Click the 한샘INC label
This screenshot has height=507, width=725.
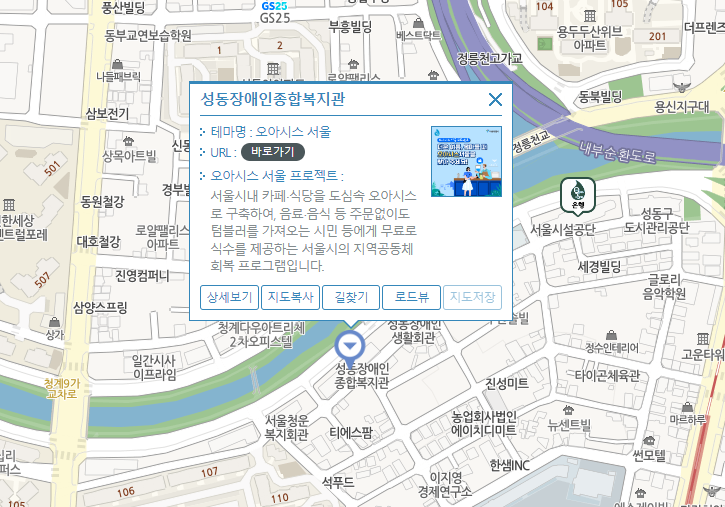[510, 465]
